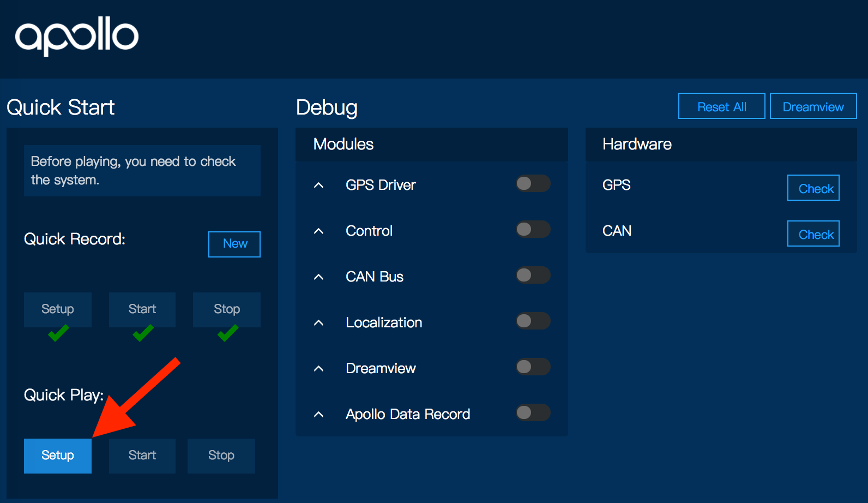Enable the Dreamview module toggle
The width and height of the screenshot is (868, 503).
[x=533, y=367]
